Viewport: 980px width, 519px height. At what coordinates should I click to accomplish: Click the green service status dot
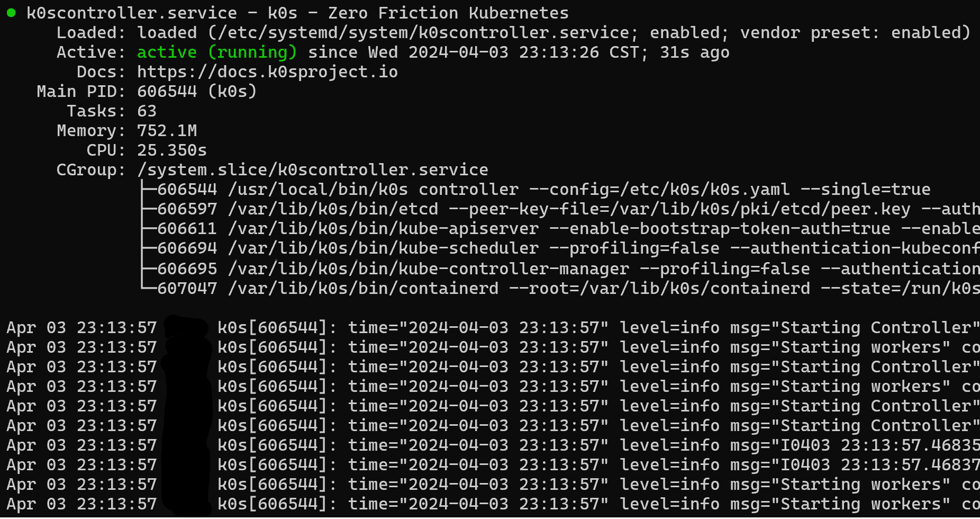coord(11,13)
